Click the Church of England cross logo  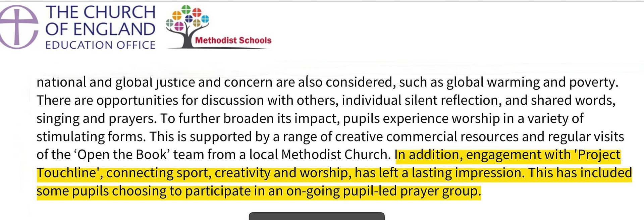[x=18, y=27]
